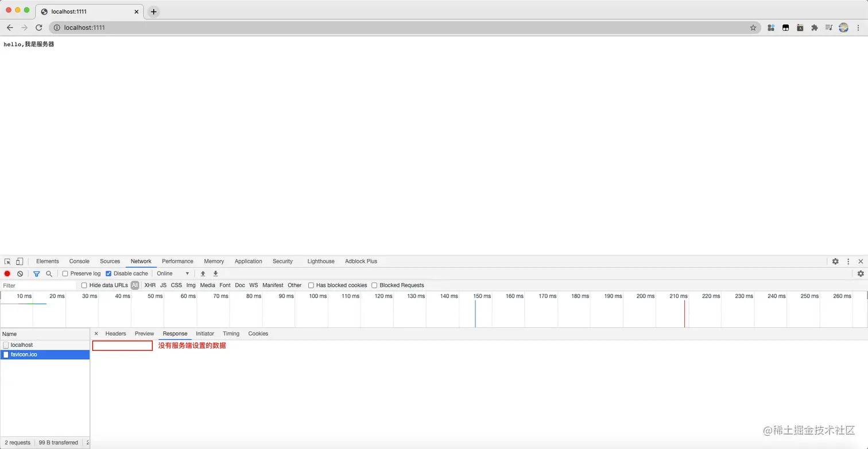
Task: Close the localhost:1111 browser tab
Action: point(137,11)
